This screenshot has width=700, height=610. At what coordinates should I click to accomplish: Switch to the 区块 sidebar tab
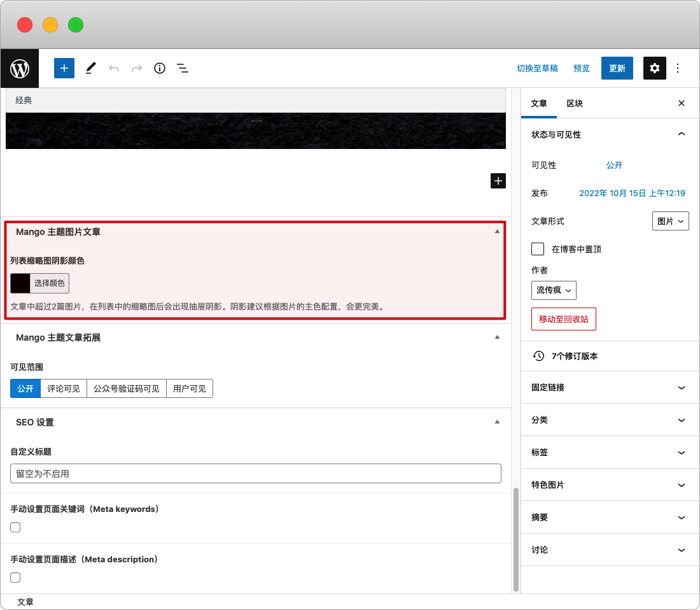click(x=575, y=104)
